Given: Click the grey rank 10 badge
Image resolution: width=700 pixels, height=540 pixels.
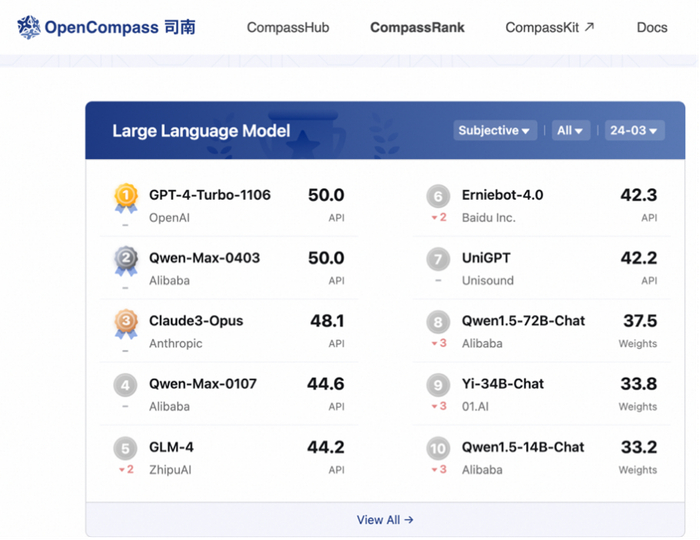Looking at the screenshot, I should pos(438,449).
